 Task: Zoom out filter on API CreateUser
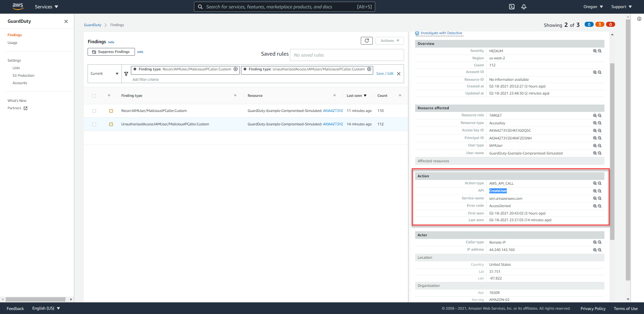click(600, 191)
